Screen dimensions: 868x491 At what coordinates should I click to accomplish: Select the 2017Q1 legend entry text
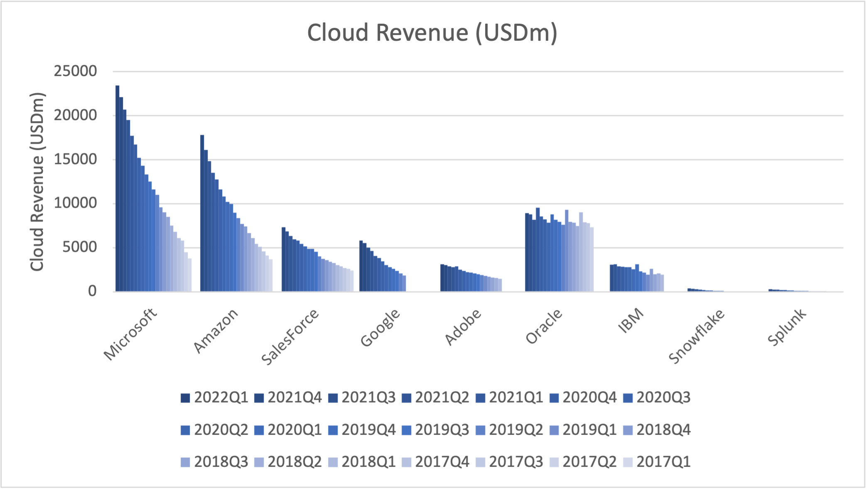664,462
